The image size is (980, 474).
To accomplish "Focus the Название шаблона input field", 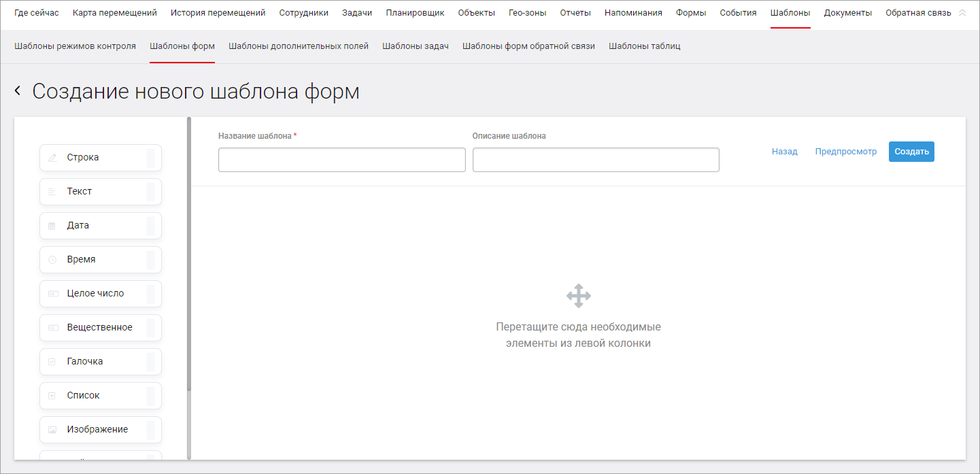I will pyautogui.click(x=341, y=160).
